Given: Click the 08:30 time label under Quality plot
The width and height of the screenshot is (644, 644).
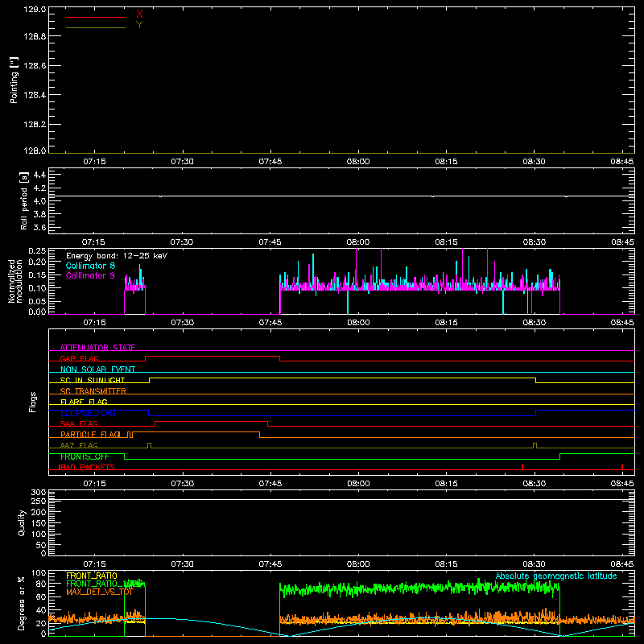Looking at the screenshot, I should pos(535,564).
